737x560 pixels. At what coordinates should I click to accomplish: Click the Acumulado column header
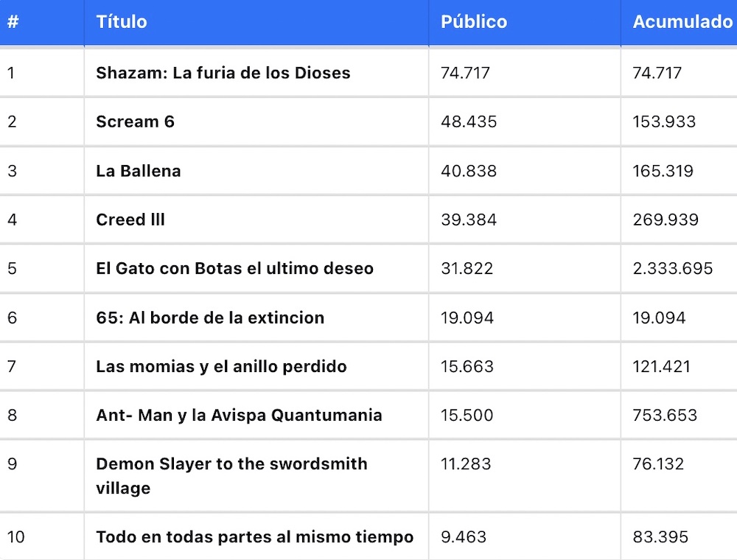(682, 22)
